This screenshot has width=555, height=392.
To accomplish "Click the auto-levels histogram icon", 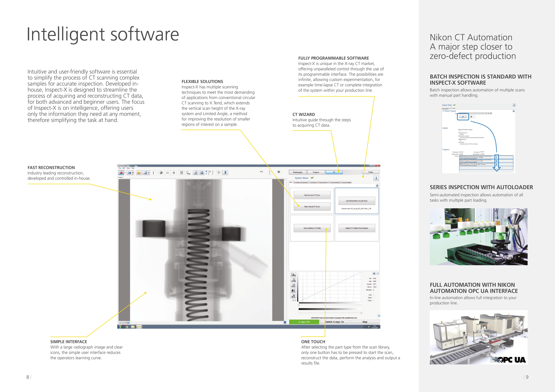I will 293,291.
